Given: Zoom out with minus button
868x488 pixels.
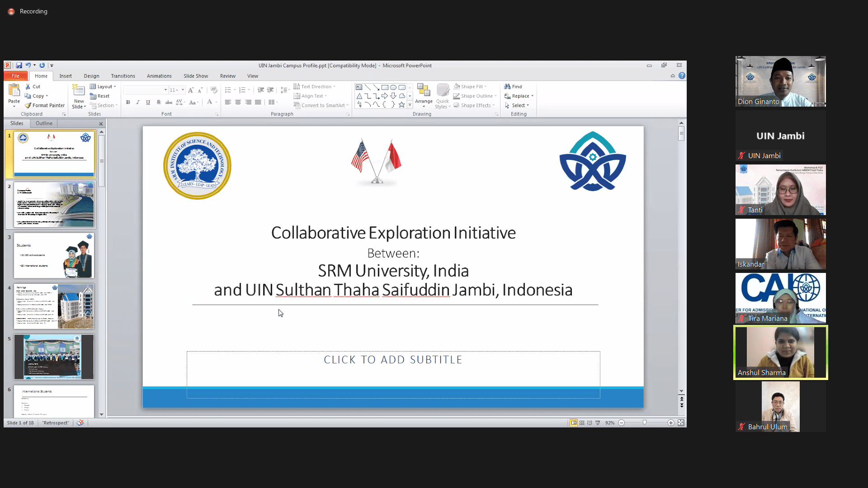Looking at the screenshot, I should 622,423.
